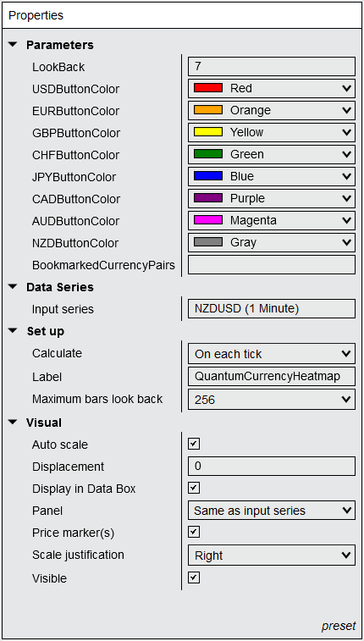
Task: Click the LookBack value field
Action: 272,66
